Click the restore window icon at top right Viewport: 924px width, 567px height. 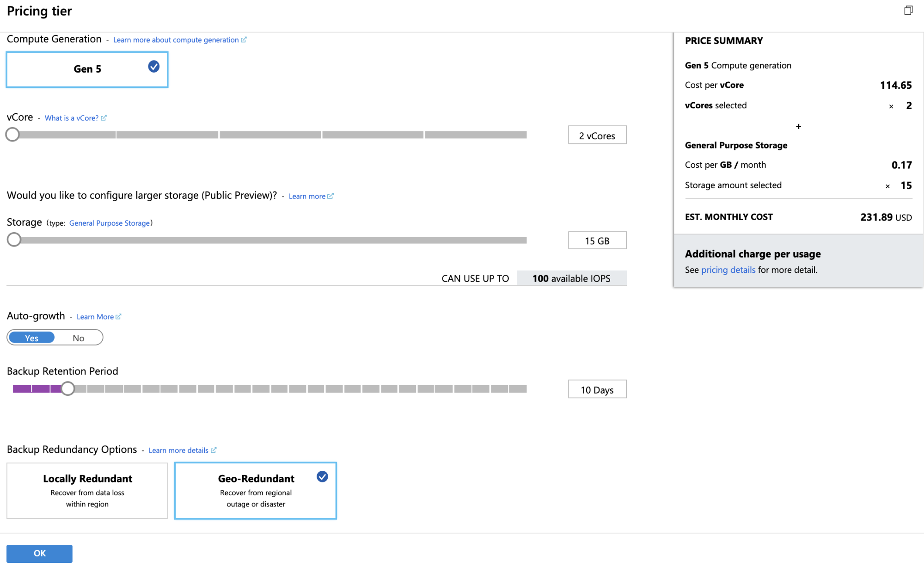pyautogui.click(x=908, y=10)
